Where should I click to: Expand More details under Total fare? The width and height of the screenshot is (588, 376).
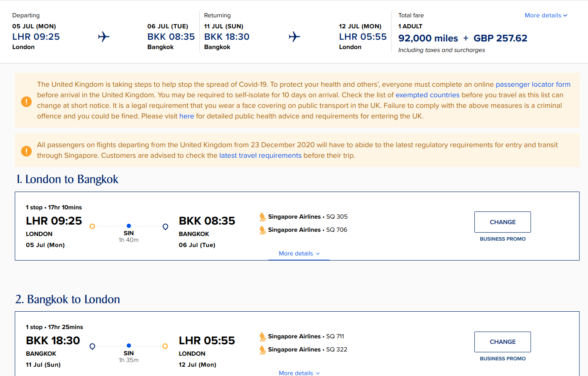[546, 15]
